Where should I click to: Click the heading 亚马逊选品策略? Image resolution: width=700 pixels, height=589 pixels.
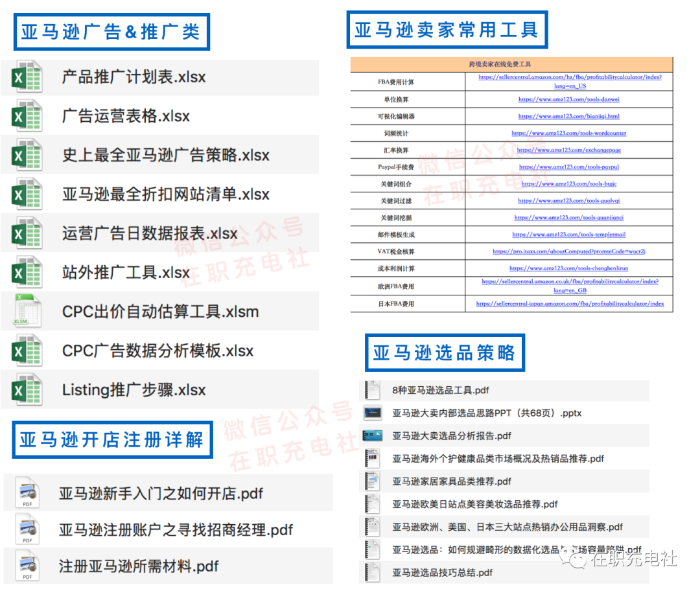(445, 352)
